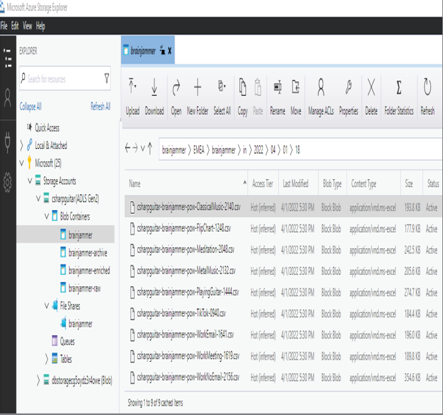Open the File menu

[4, 26]
